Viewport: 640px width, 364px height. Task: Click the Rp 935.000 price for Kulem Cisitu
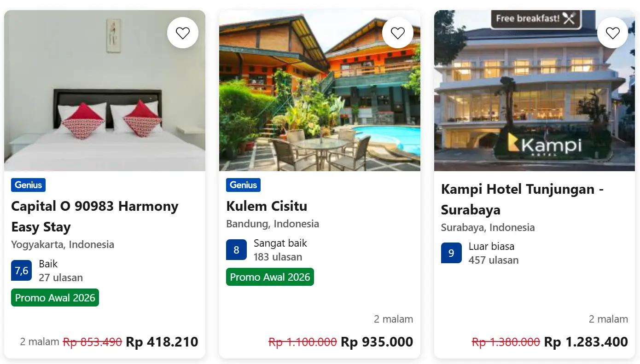(377, 342)
